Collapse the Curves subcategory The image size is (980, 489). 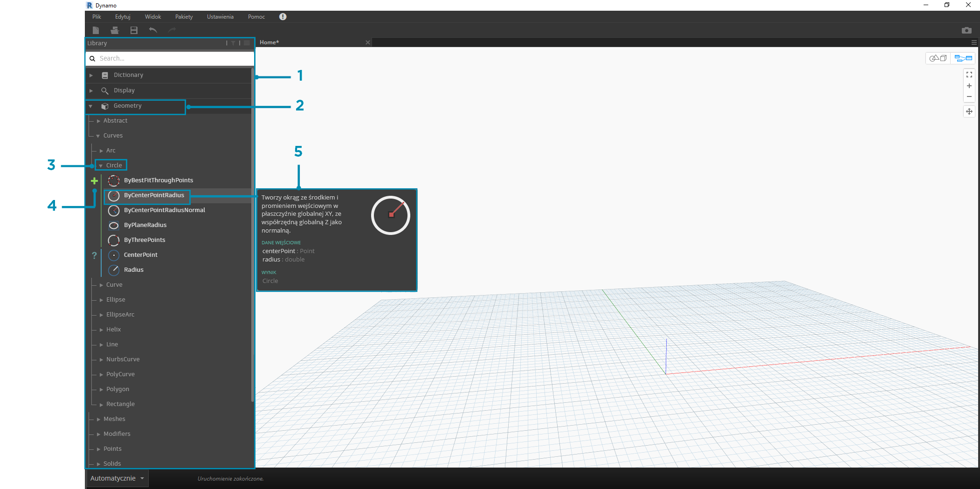98,136
